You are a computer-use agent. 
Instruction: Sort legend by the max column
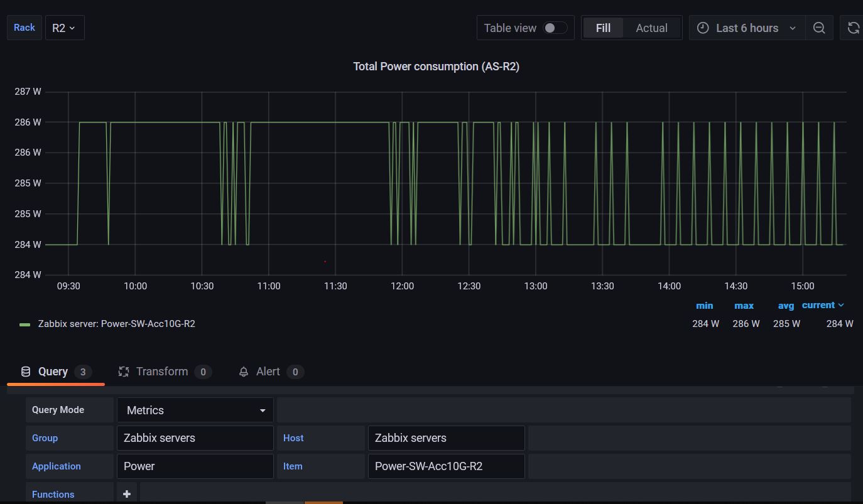[x=744, y=306]
